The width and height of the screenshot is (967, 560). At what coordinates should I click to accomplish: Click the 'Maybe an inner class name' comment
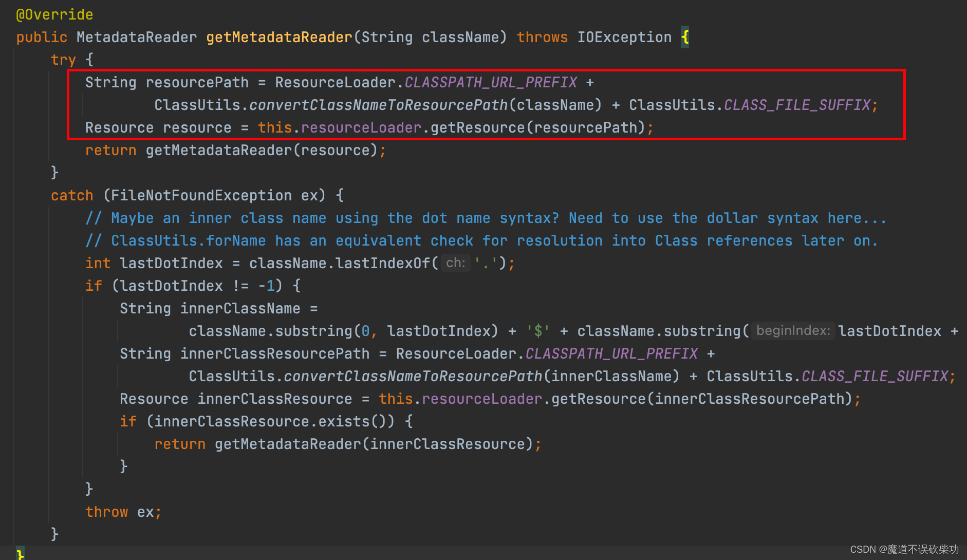(x=486, y=218)
